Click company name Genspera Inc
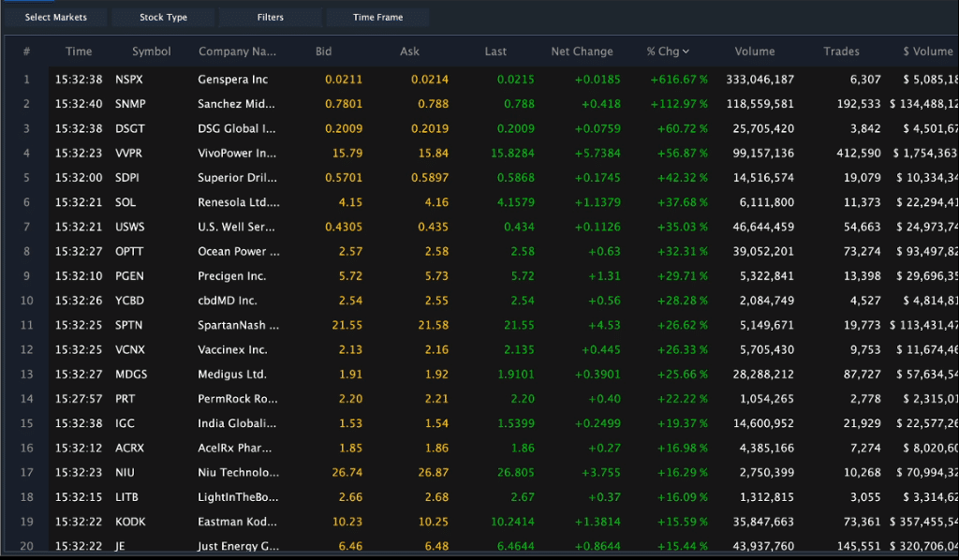 click(233, 80)
